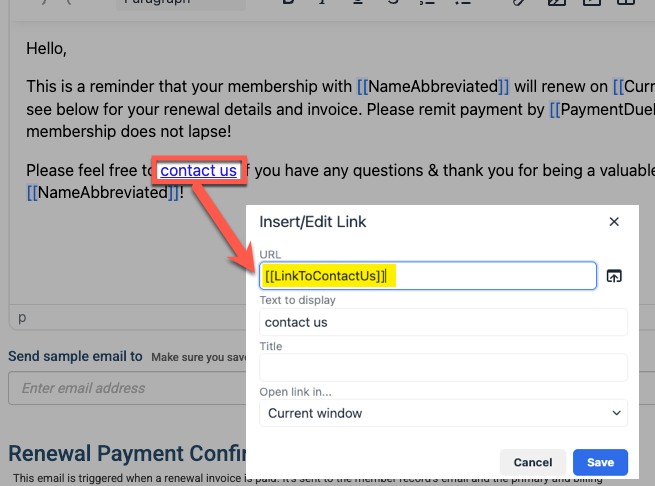Screen dimensions: 655x486
Task: Select the [[Curr merge token after 'renew on'
Action: tap(634, 87)
